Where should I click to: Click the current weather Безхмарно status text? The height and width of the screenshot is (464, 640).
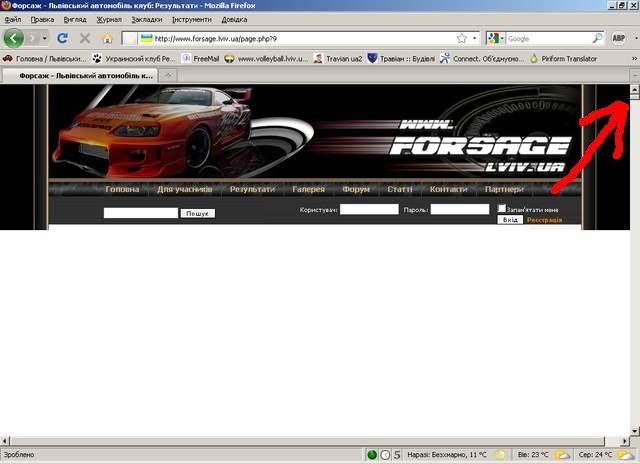click(447, 455)
